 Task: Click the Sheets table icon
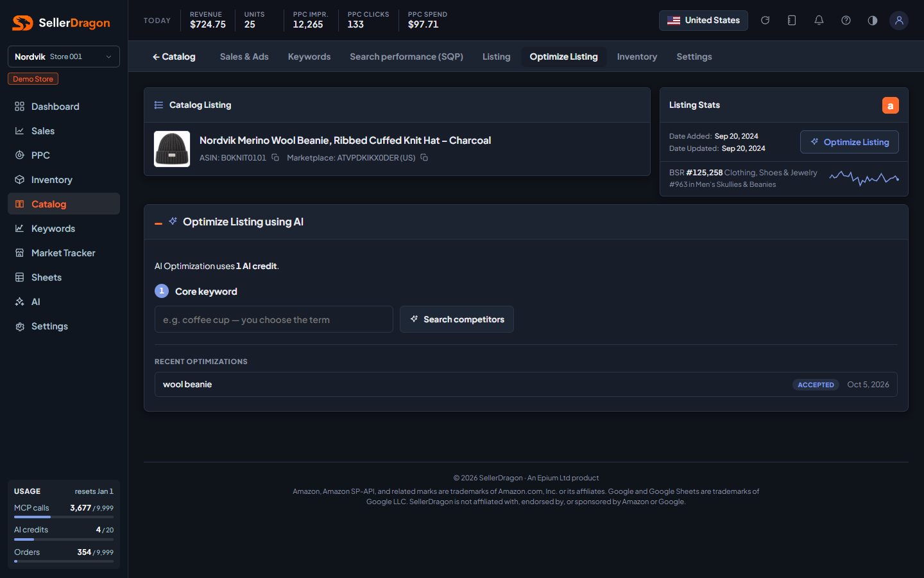(x=20, y=277)
